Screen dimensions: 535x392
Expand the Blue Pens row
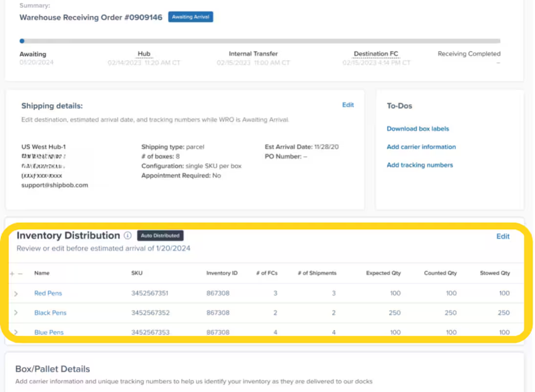16,332
